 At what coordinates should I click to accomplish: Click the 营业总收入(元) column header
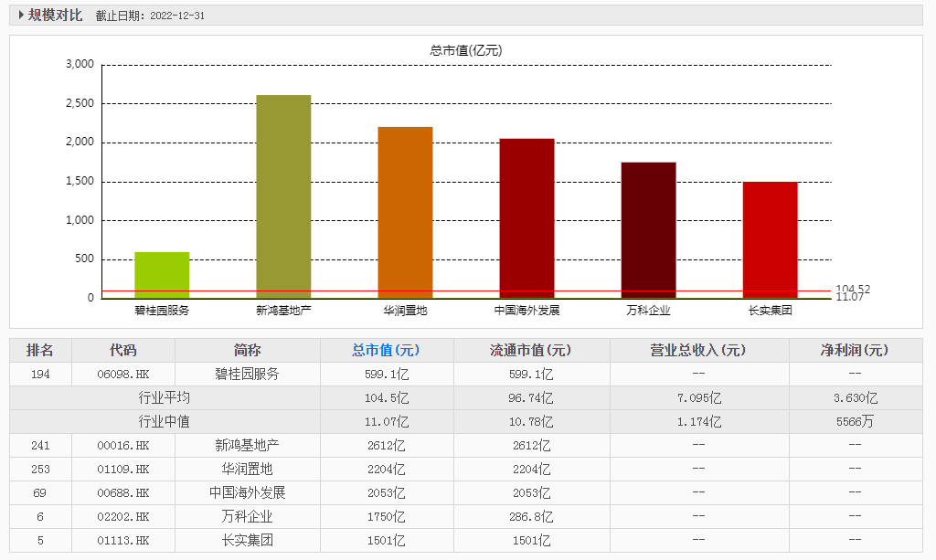click(x=698, y=350)
